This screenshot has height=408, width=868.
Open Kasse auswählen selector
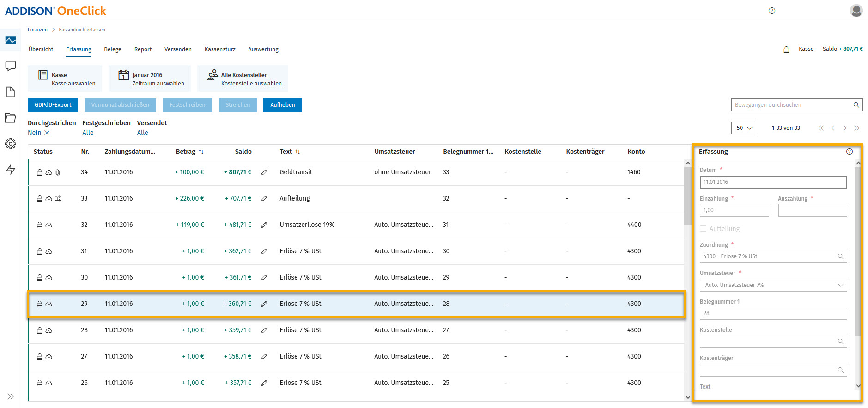point(65,79)
